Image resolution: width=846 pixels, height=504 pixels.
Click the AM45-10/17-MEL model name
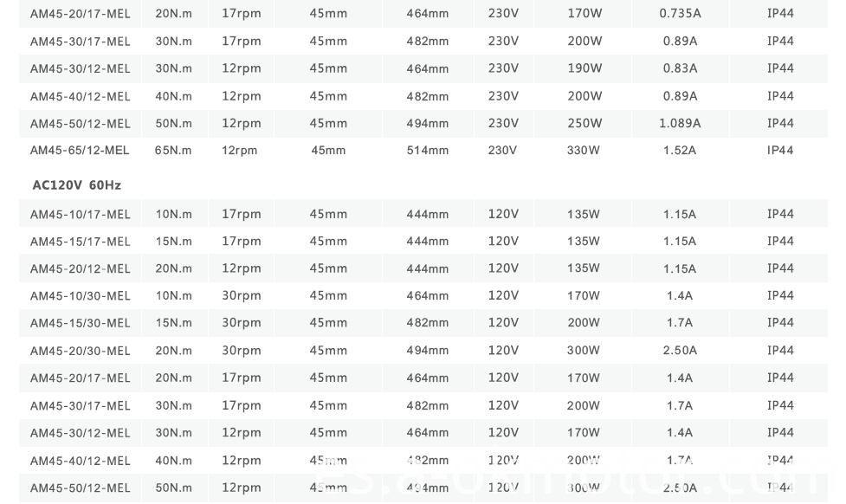click(x=80, y=215)
